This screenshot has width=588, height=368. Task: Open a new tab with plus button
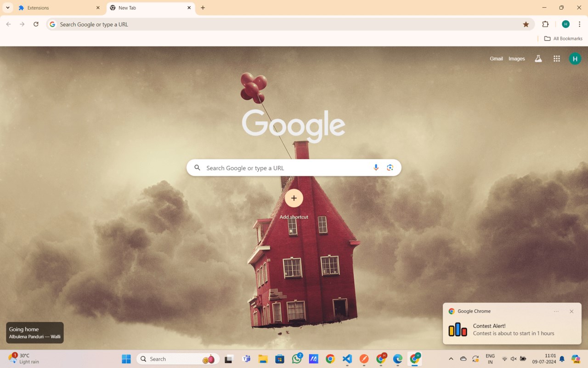[203, 8]
